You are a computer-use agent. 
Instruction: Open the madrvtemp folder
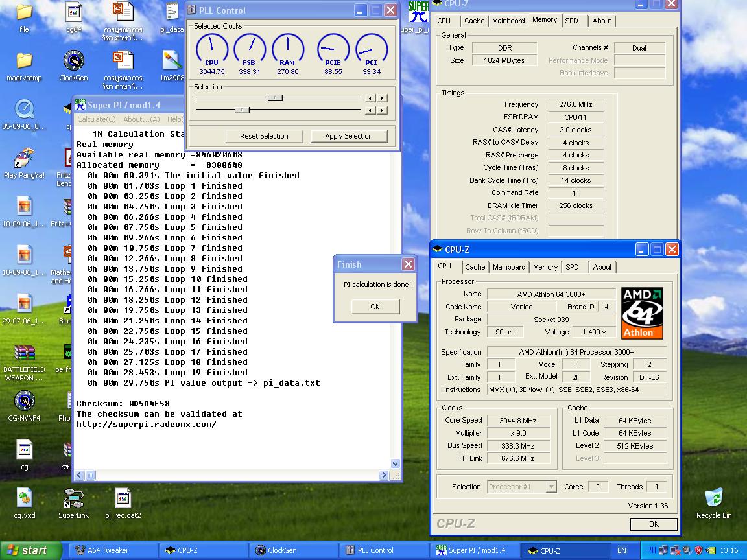[x=24, y=62]
